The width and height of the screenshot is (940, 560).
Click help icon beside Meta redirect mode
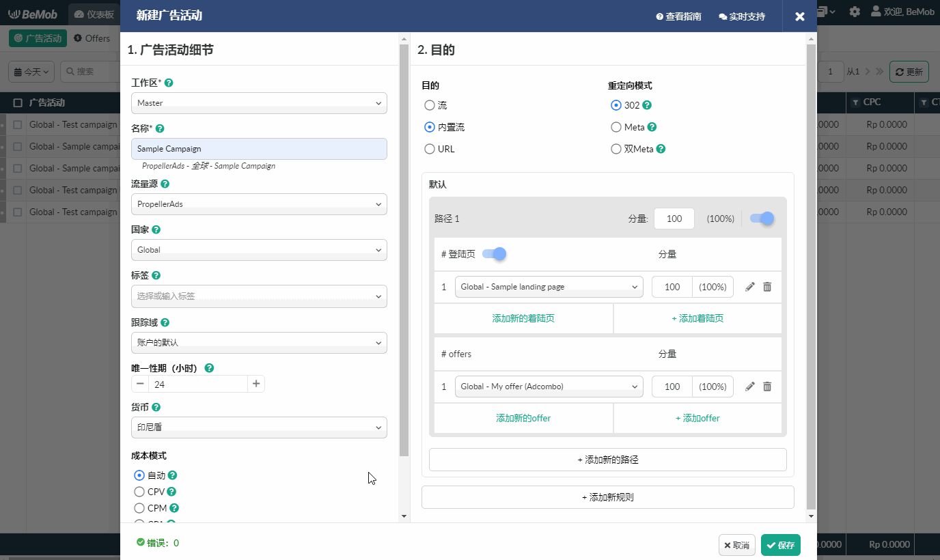652,127
